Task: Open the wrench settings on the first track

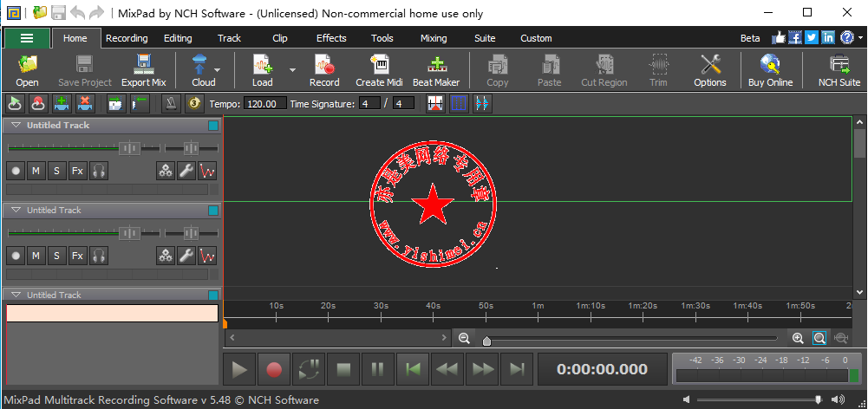Action: (x=186, y=171)
